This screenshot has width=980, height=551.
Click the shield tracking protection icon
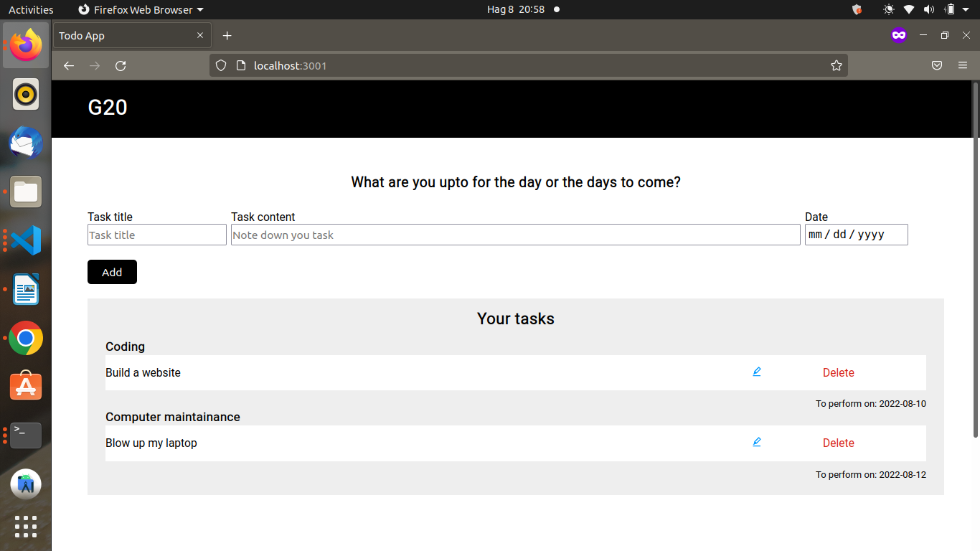221,66
